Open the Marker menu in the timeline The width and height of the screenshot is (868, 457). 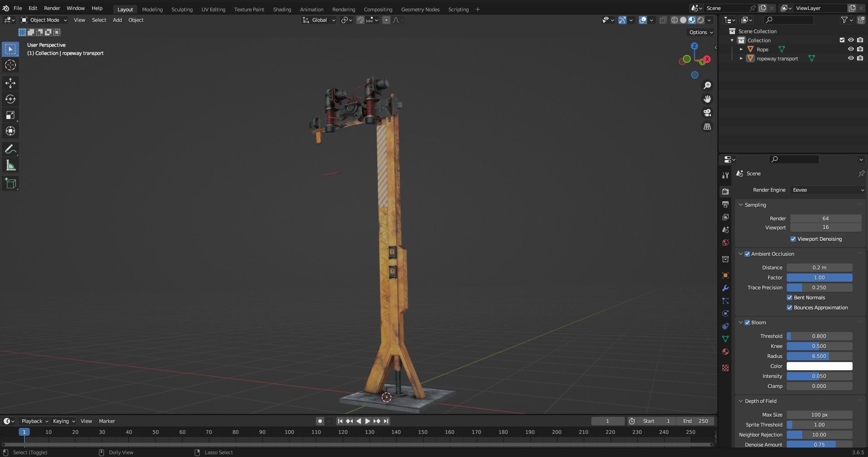(x=107, y=421)
